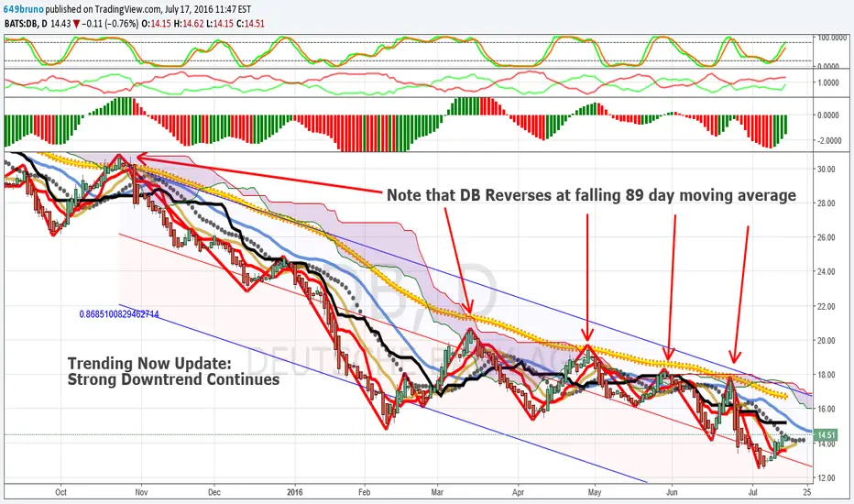Screen dimensions: 854x504
Task: Click the Oct label on the time axis
Action: point(61,493)
